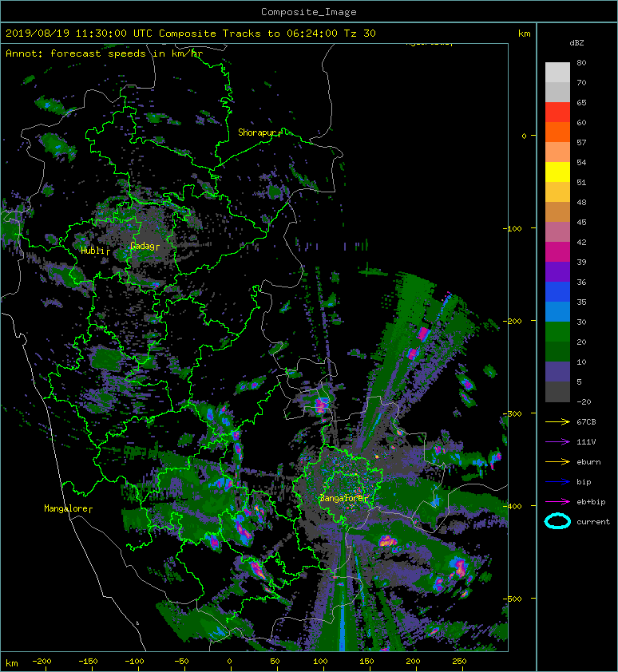Click the dBZ heading above the color scale
The image size is (618, 672).
(x=576, y=43)
